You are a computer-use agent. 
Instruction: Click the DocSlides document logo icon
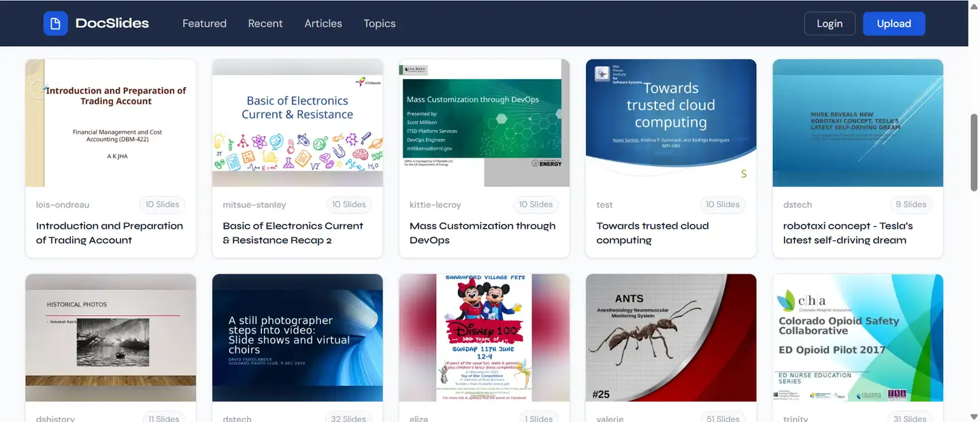pos(56,23)
